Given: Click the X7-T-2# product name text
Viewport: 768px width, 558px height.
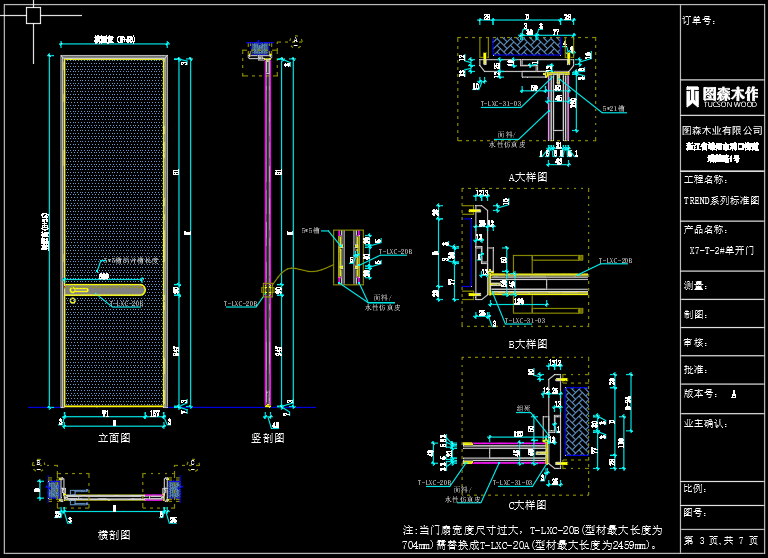Looking at the screenshot, I should point(722,251).
